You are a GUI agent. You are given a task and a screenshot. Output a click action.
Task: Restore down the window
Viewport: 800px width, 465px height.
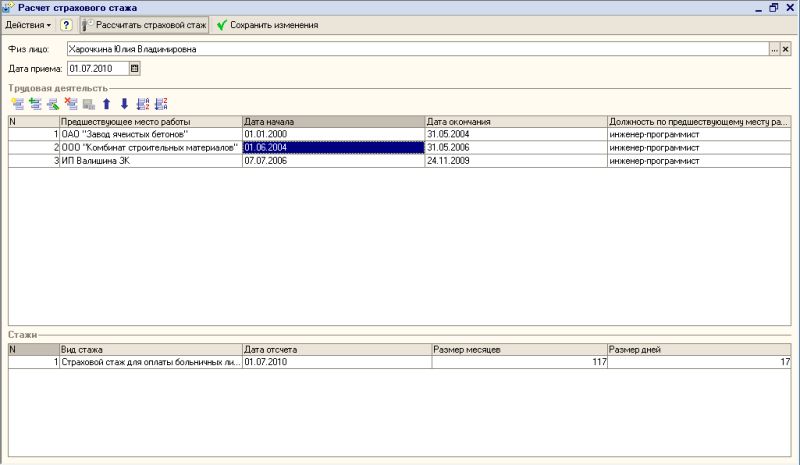(774, 8)
